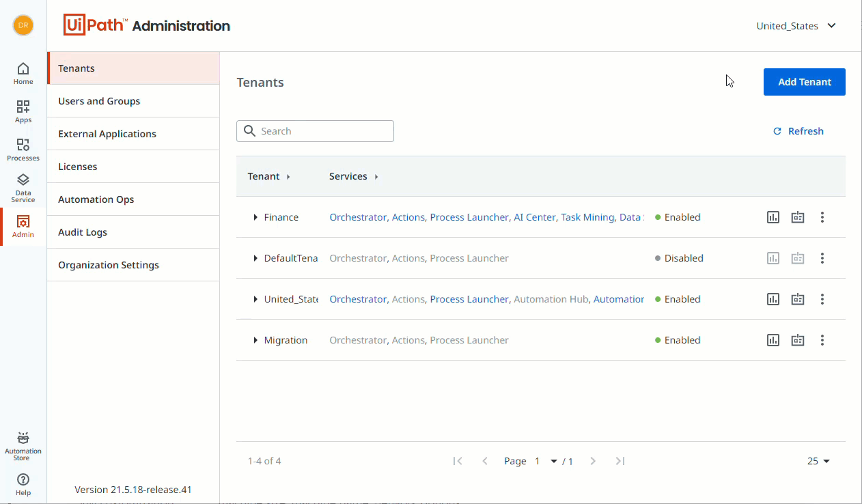Image resolution: width=862 pixels, height=504 pixels.
Task: Open External Applications
Action: click(x=133, y=134)
